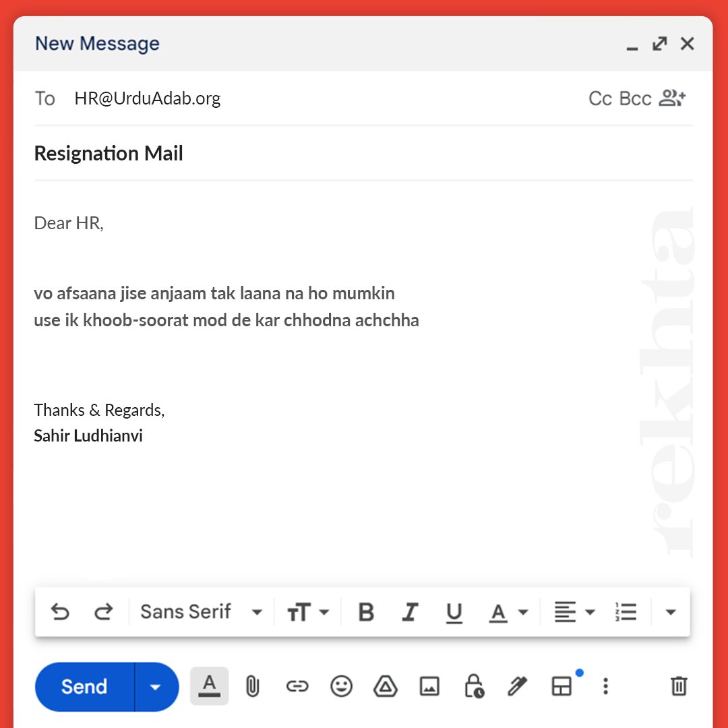Click the 'Sahir Ludhianvi' signature name
This screenshot has height=728, width=728.
point(88,436)
